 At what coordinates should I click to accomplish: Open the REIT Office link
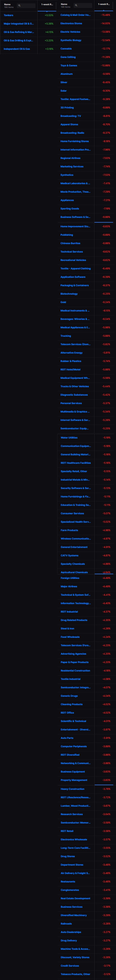[67, 713]
